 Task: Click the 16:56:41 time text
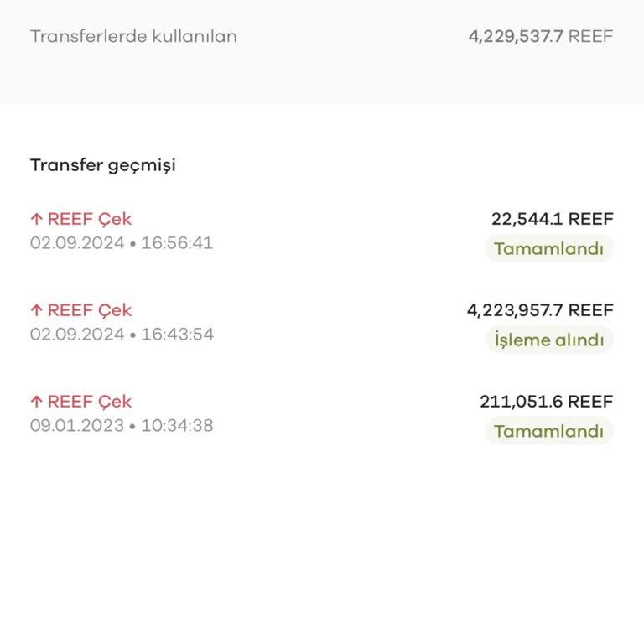(x=177, y=243)
